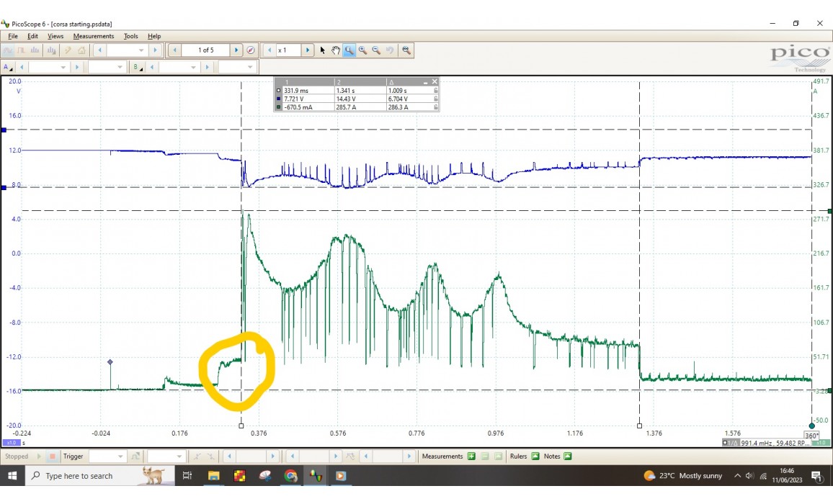Click the zoom to full view icon
The height and width of the screenshot is (504, 833).
[x=406, y=50]
